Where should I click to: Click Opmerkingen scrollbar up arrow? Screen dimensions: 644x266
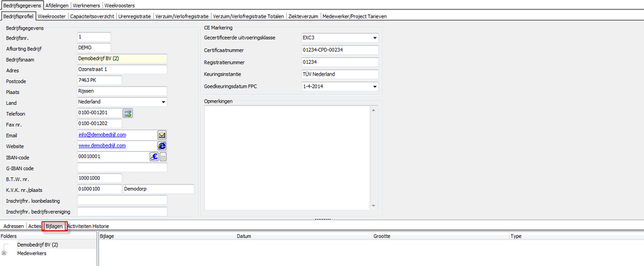coord(374,110)
